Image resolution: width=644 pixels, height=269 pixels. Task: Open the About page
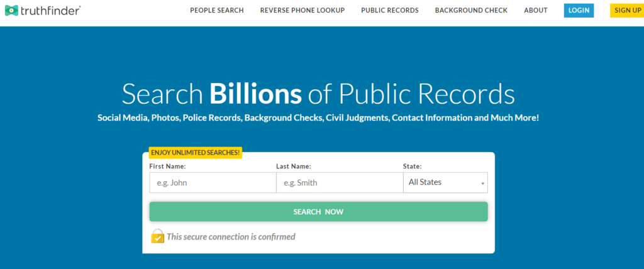[x=536, y=10]
